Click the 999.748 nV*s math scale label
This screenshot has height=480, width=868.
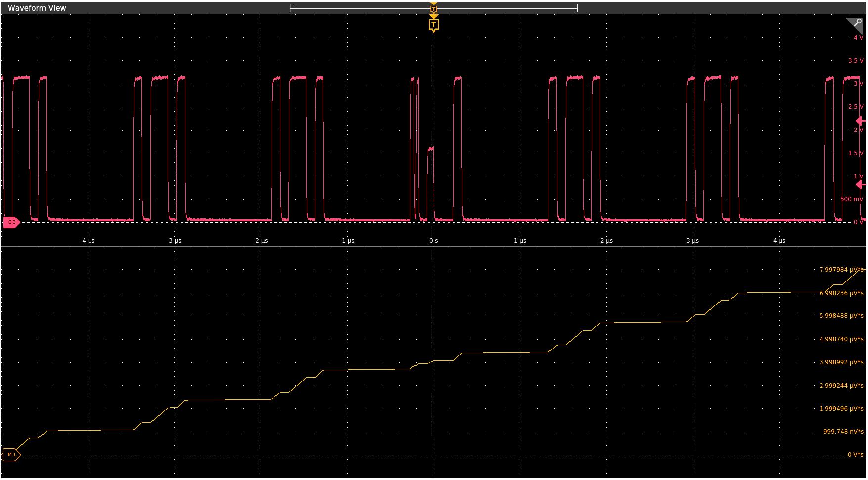coord(843,432)
